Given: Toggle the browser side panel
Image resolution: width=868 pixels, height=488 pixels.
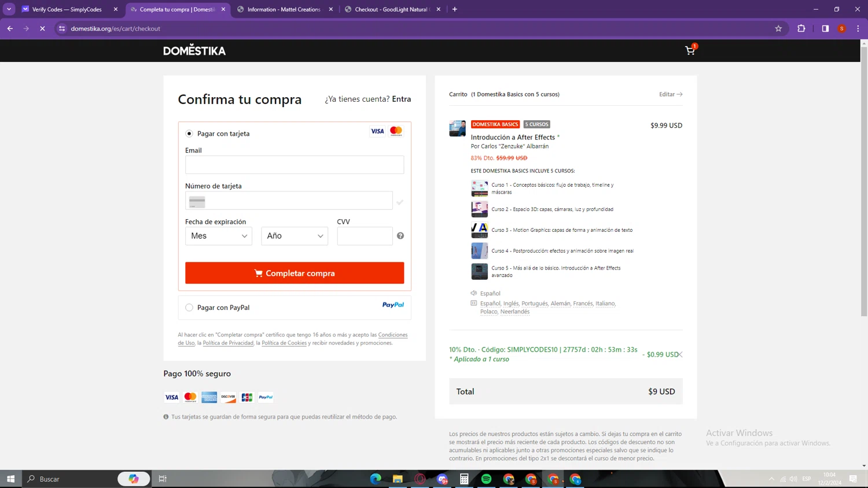Looking at the screenshot, I should point(825,28).
